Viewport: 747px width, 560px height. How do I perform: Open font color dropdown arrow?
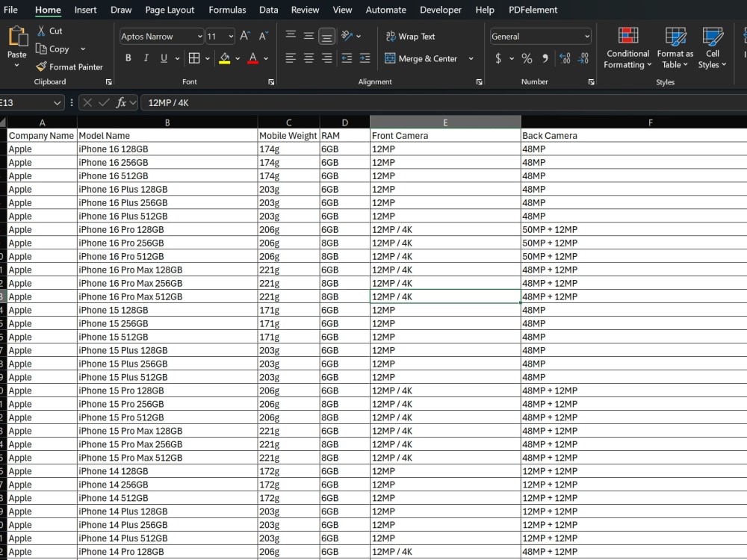point(266,58)
